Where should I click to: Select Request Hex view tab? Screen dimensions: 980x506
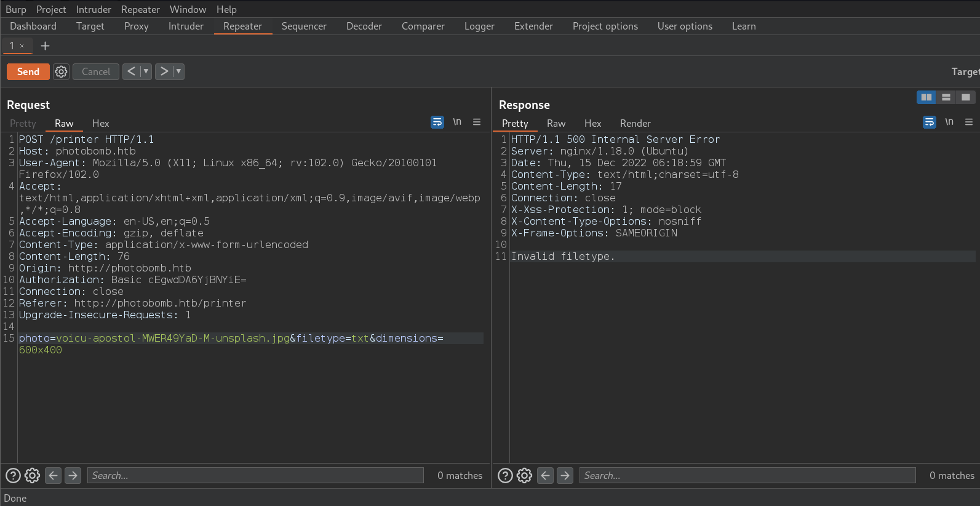[x=101, y=123]
